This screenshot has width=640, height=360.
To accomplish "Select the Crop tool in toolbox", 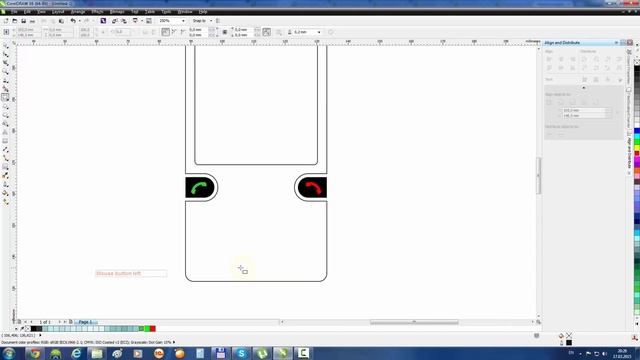I will coord(5,62).
